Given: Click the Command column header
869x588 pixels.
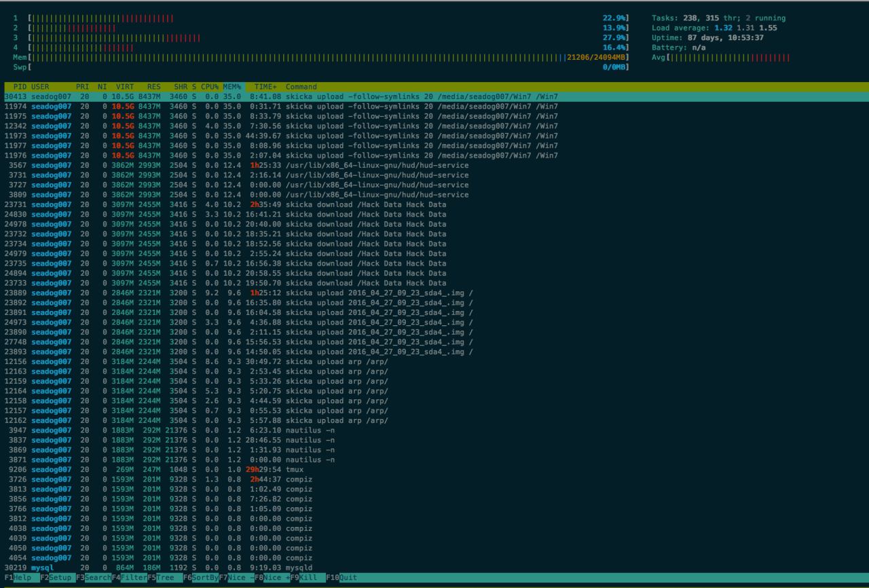Looking at the screenshot, I should pos(301,87).
